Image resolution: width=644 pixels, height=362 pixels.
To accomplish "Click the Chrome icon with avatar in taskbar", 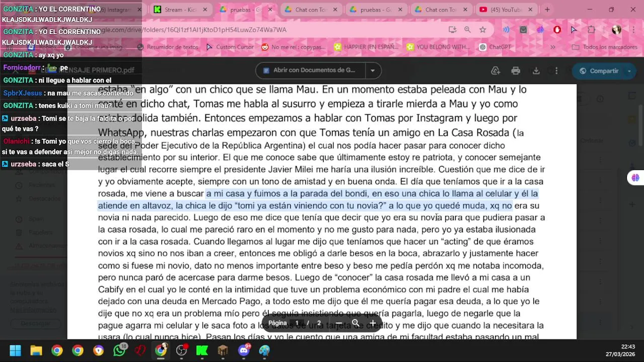I will pos(161,350).
